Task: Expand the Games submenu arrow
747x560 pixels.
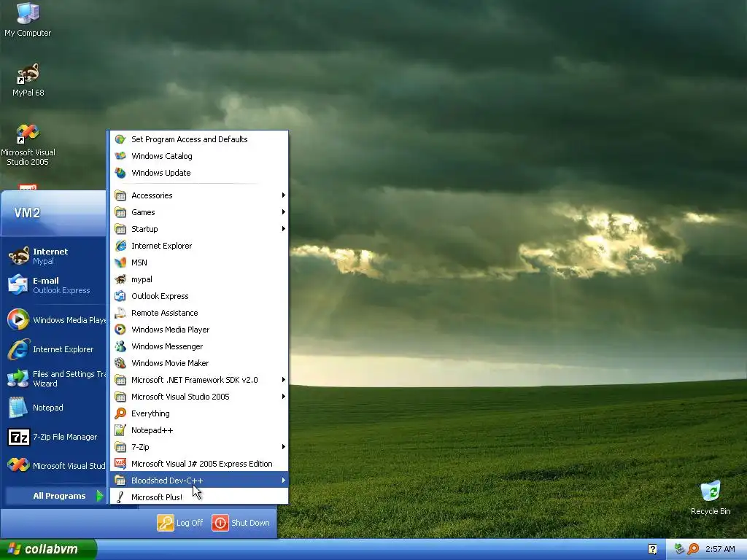Action: [284, 212]
